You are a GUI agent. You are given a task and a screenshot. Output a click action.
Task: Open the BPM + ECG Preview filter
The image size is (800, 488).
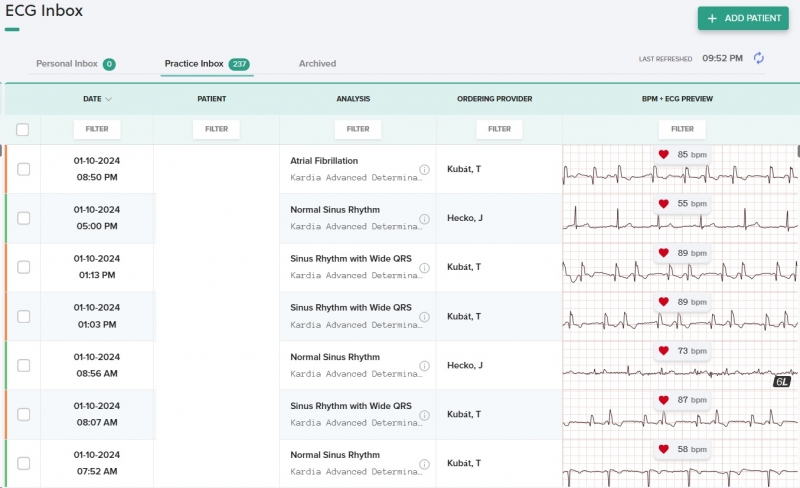tap(682, 129)
